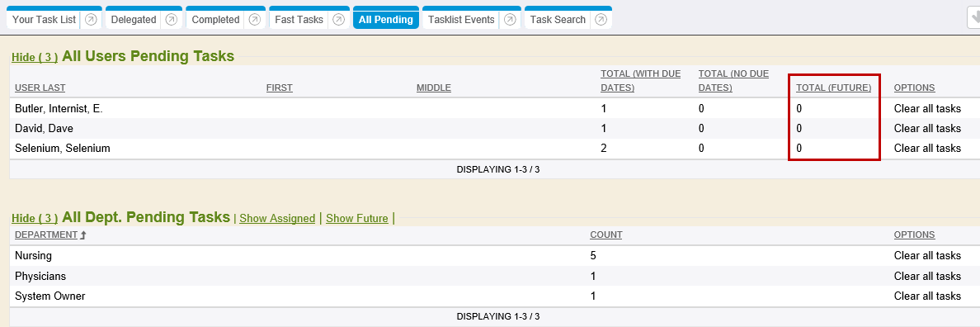Viewport: 980px width, 327px height.
Task: Open pop-out icon beside Your Task List
Action: pyautogui.click(x=91, y=19)
